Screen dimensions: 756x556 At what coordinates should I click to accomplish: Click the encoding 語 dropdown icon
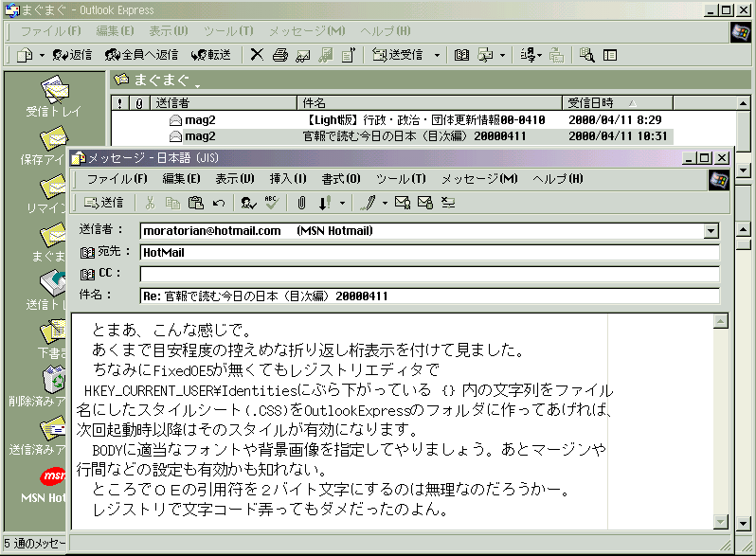tap(531, 55)
